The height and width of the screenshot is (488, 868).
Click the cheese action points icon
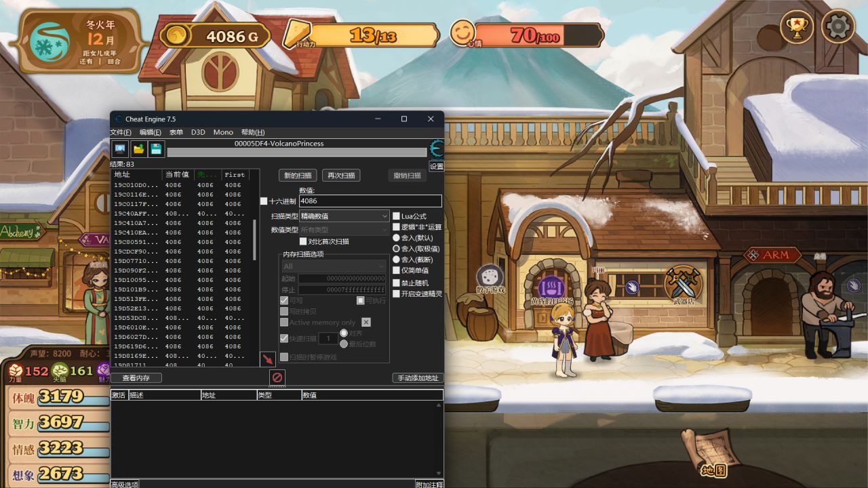pyautogui.click(x=296, y=33)
